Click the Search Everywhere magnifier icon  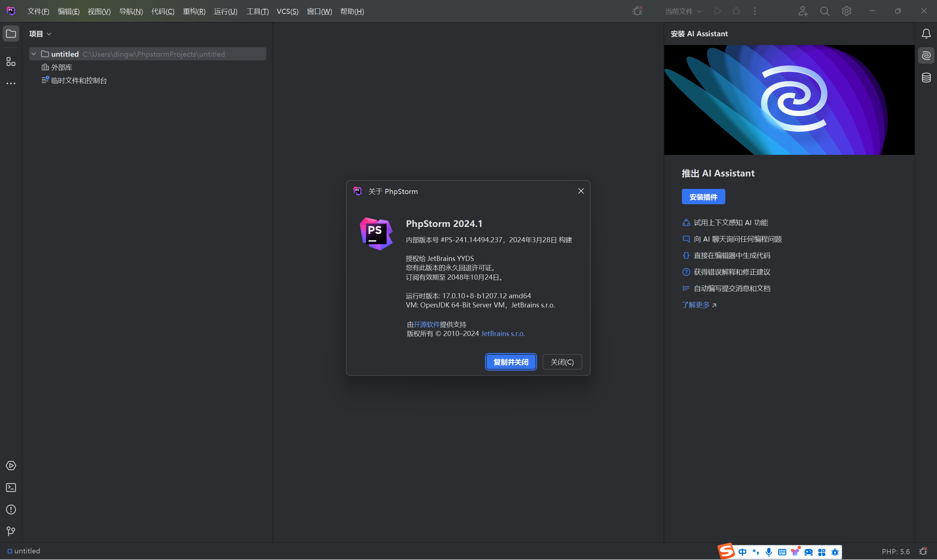pyautogui.click(x=825, y=11)
